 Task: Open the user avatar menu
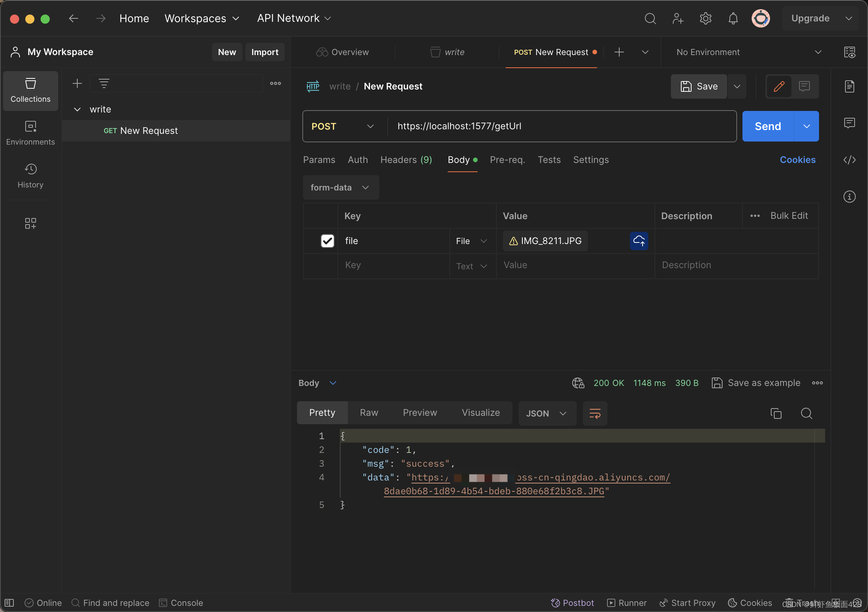pos(760,18)
